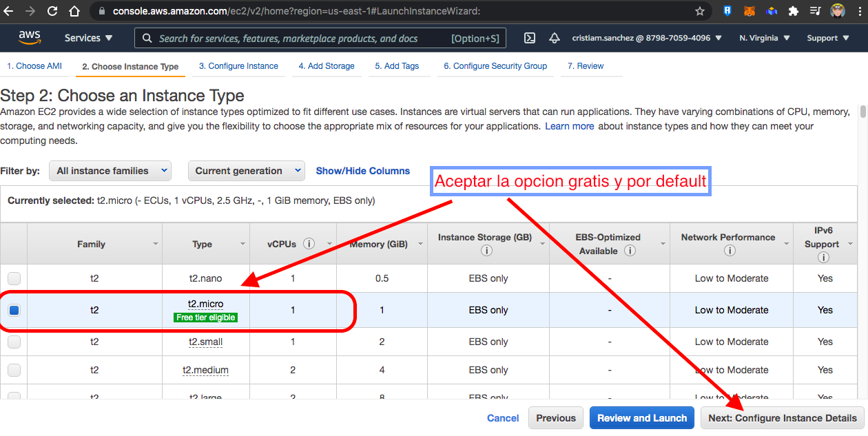Click Next: Configure Instance Details button

pos(783,418)
